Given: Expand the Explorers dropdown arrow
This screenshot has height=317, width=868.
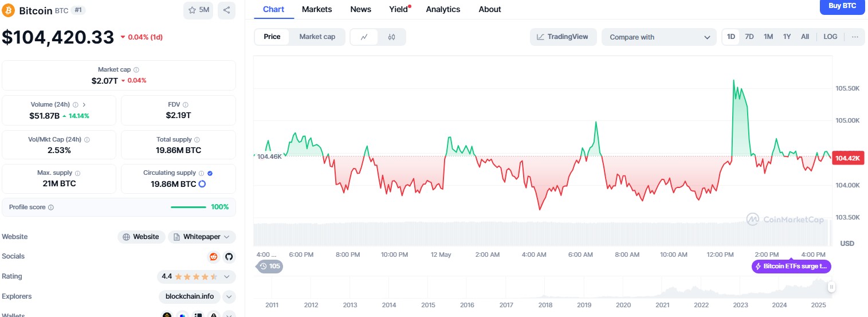Looking at the screenshot, I should 229,296.
